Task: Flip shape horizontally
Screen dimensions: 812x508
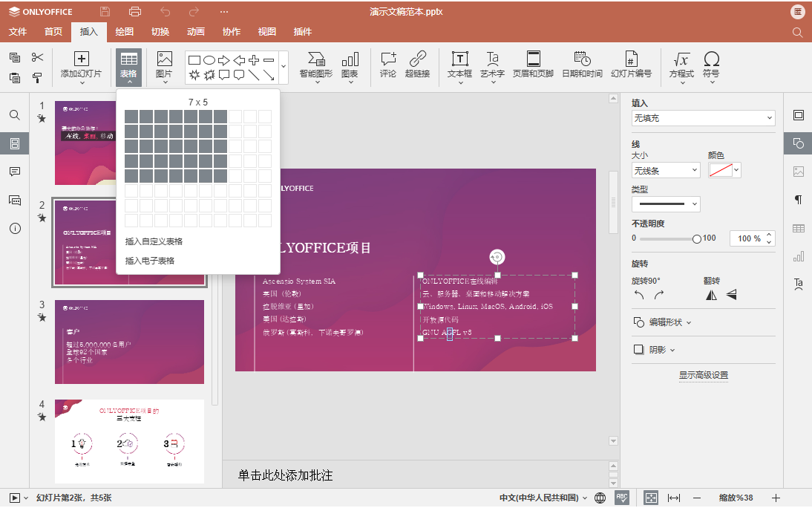Action: point(712,295)
